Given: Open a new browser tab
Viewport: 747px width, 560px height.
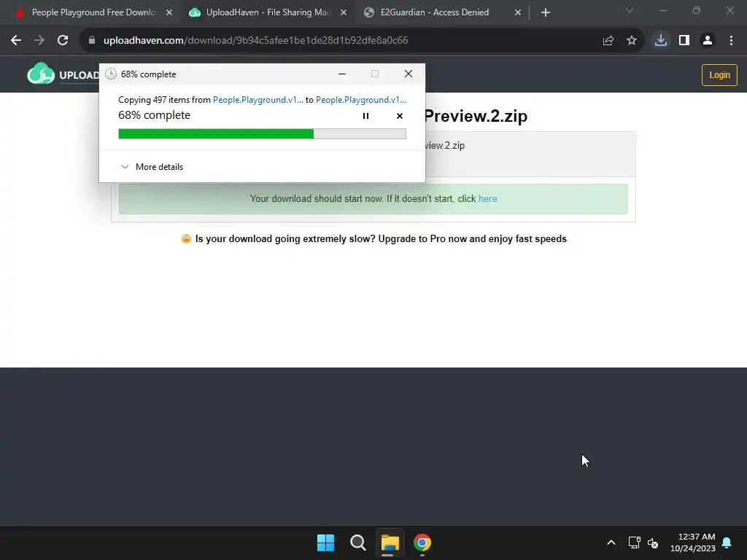Looking at the screenshot, I should tap(546, 12).
